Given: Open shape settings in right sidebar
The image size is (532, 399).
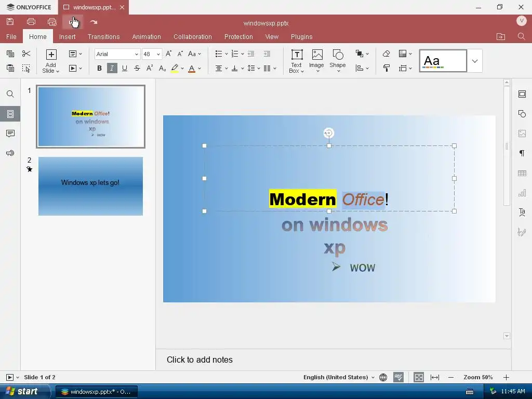Looking at the screenshot, I should (x=522, y=114).
